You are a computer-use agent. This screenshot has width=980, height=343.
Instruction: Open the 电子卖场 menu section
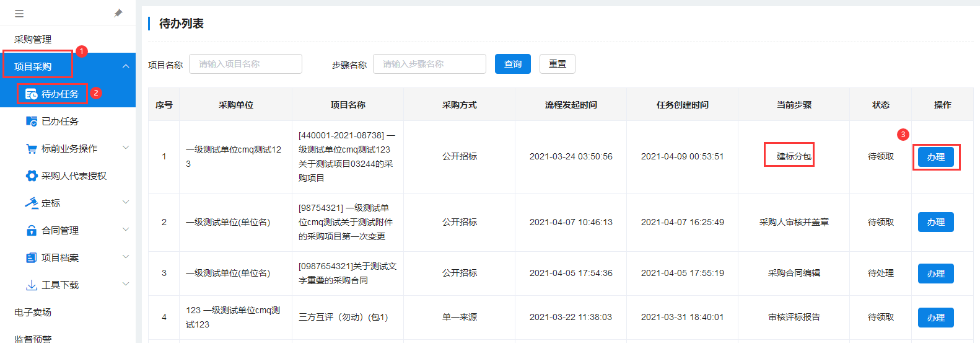(x=33, y=312)
